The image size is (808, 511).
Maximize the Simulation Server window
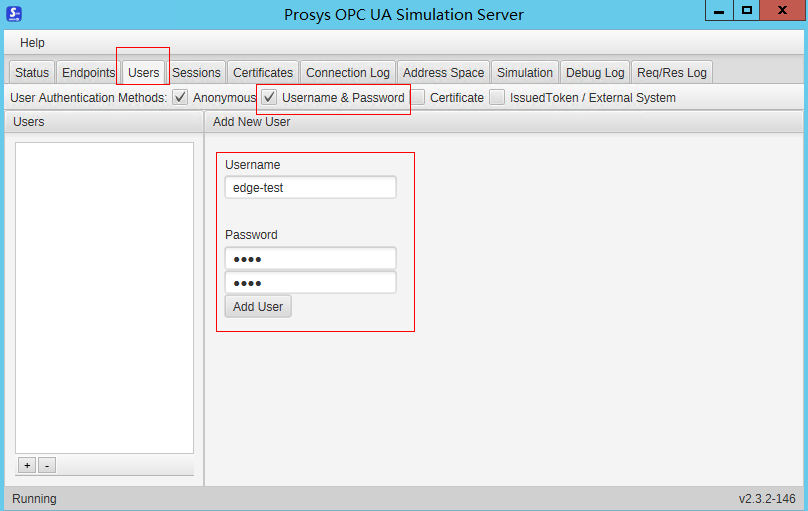click(x=747, y=10)
